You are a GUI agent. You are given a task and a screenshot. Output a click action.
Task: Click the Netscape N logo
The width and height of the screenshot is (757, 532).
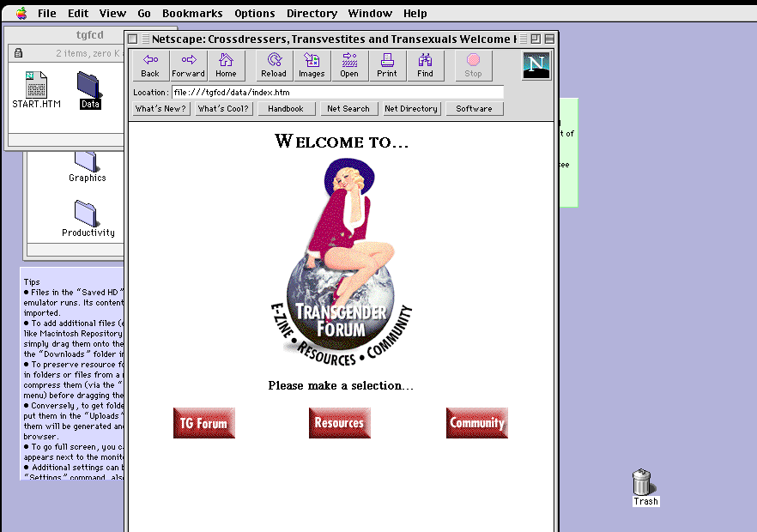536,66
